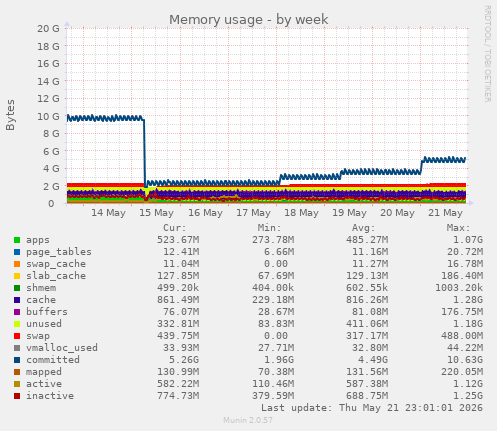The height and width of the screenshot is (431, 497).
Task: Click the indigo cache legend swatch
Action: click(x=17, y=300)
